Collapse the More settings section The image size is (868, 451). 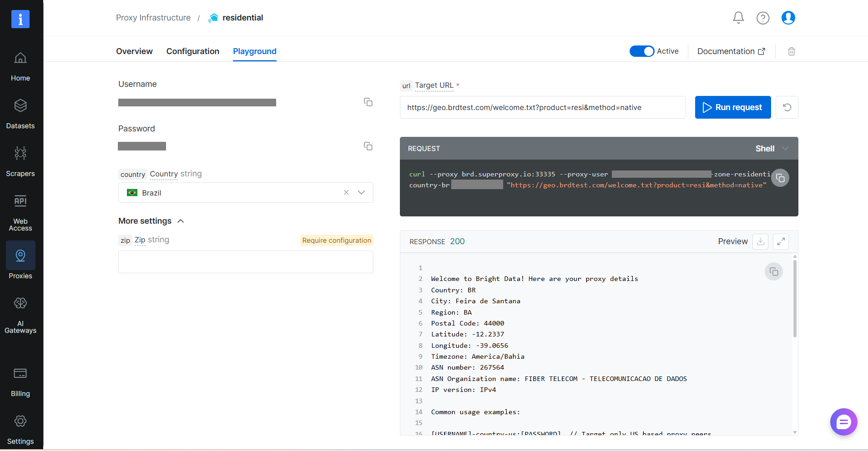pos(151,221)
